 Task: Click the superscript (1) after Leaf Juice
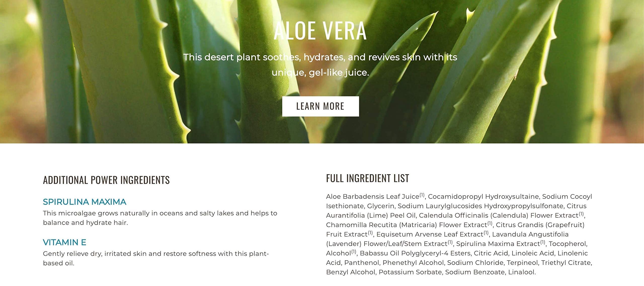pyautogui.click(x=422, y=195)
